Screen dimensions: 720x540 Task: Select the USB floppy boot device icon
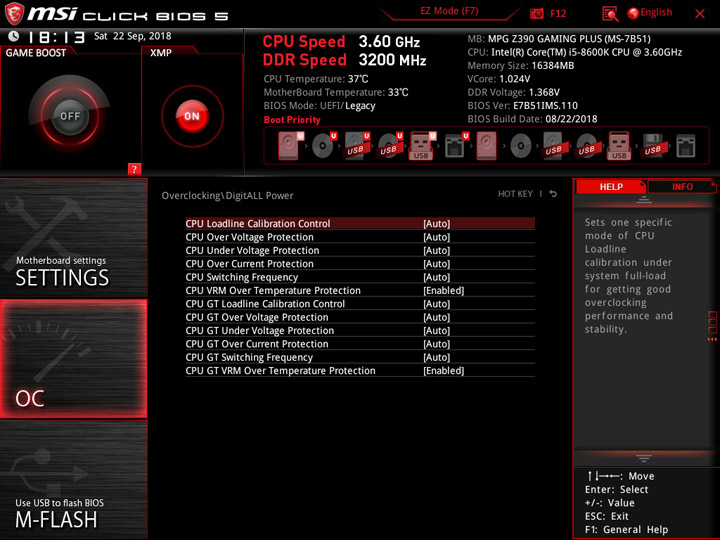click(x=653, y=146)
